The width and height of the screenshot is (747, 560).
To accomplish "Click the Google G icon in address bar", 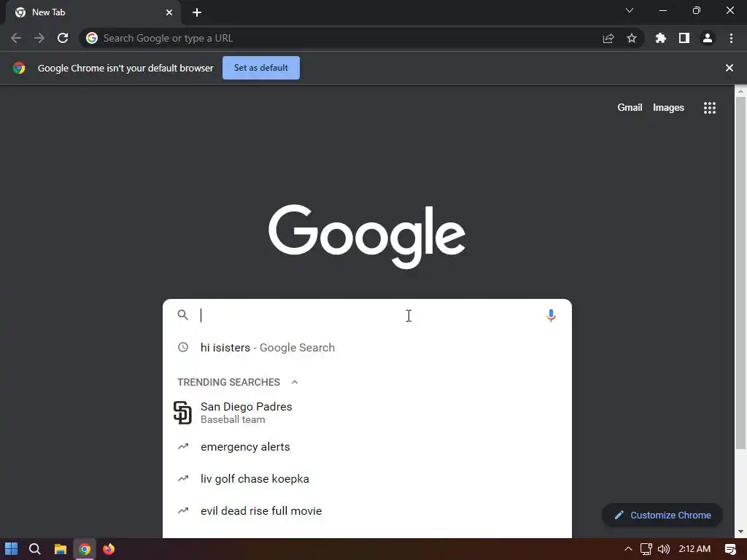I will tap(92, 38).
